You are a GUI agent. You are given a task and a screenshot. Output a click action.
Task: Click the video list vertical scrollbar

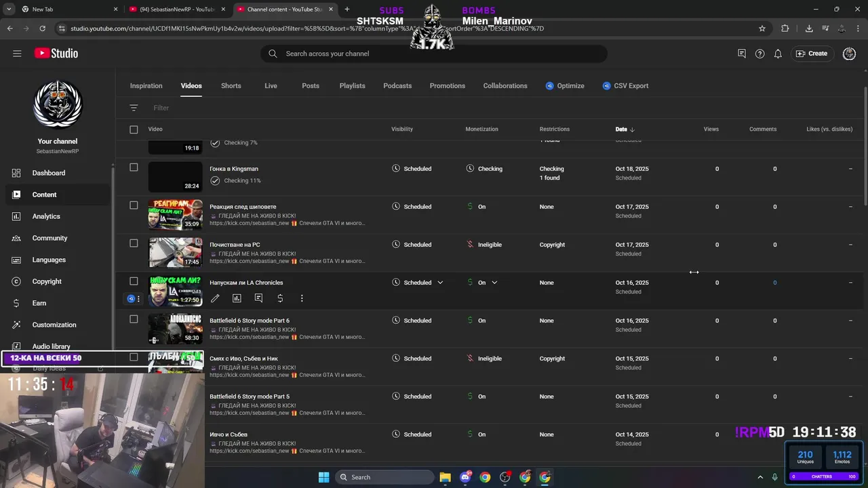[x=865, y=146]
